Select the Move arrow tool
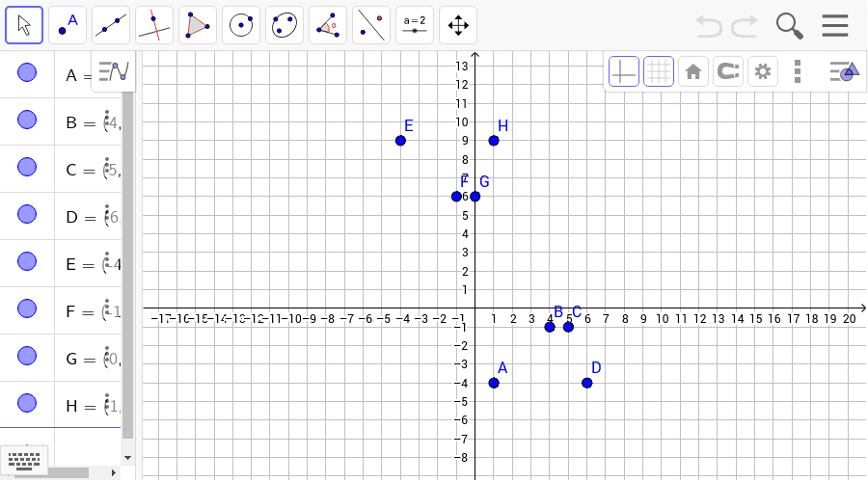 24,25
